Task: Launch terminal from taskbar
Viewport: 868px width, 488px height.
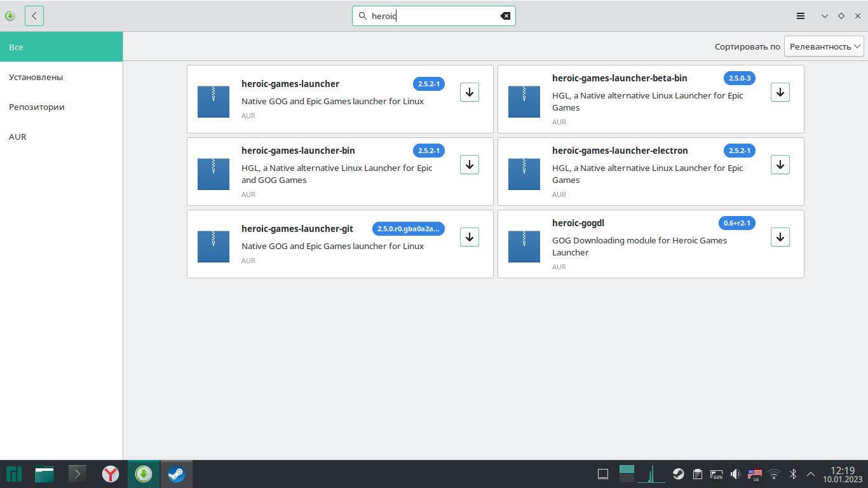Action: [x=78, y=474]
